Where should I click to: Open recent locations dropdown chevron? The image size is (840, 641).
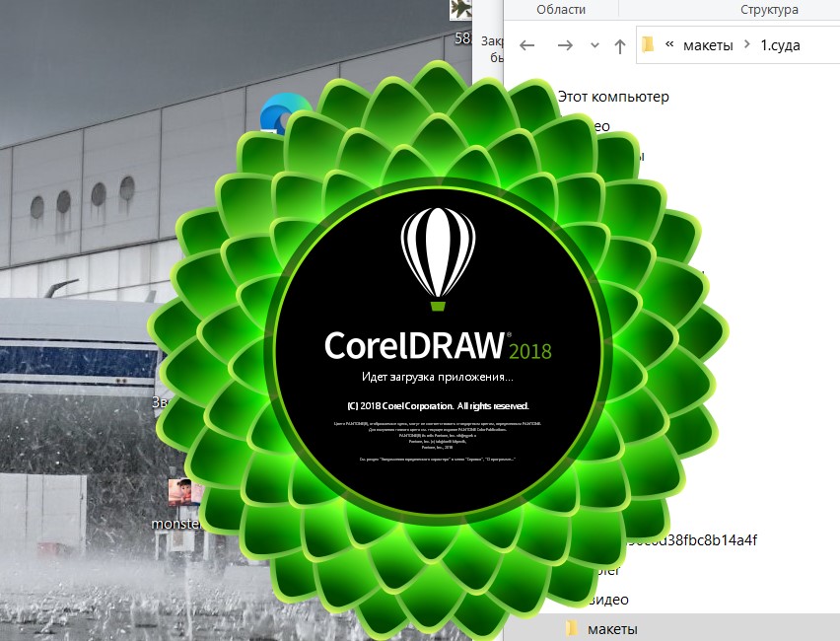point(594,45)
